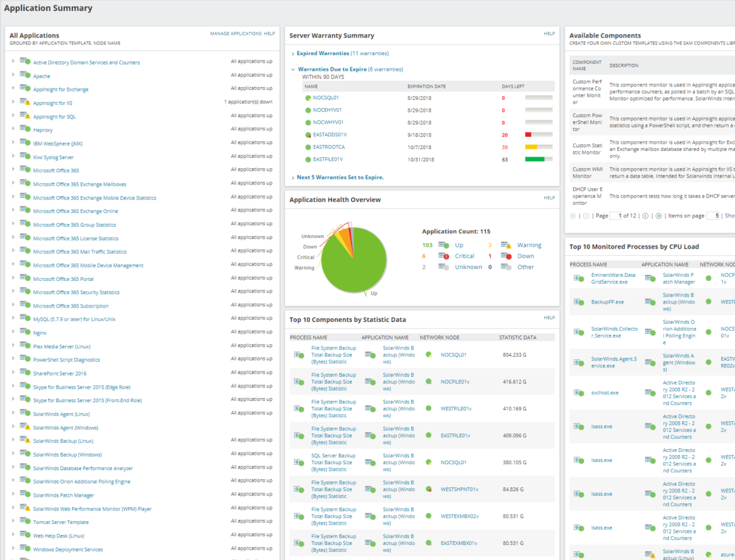735x560 pixels.
Task: Expand the Expired Warranties section
Action: (x=293, y=54)
